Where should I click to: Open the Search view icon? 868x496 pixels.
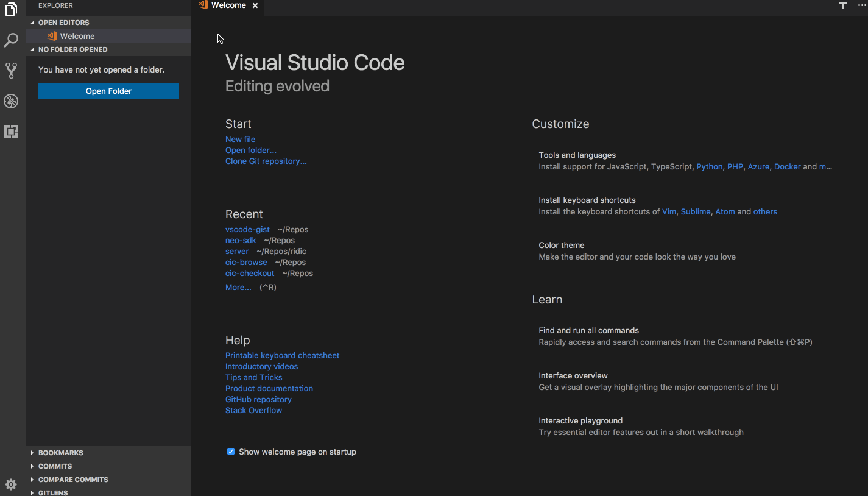click(11, 41)
